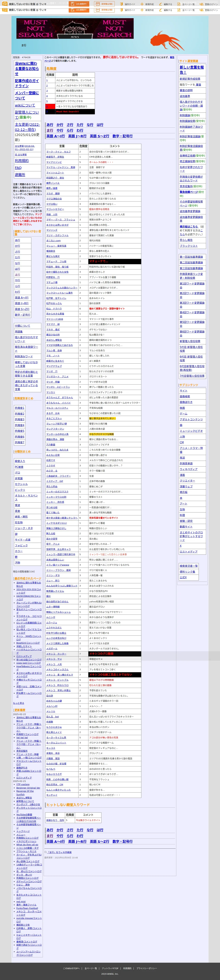Click the Must Not Search!!! legend cell
The width and height of the screenshot is (220, 980).
[x=75, y=112]
